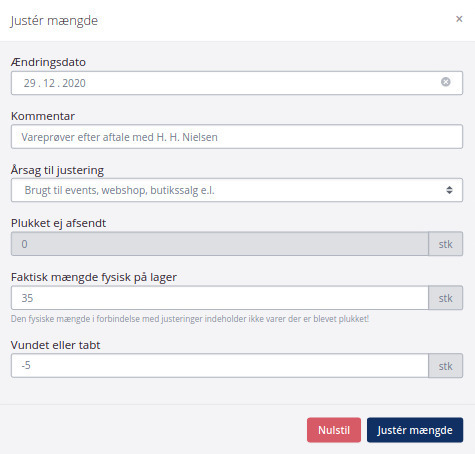Confirm with the blue Justér mængde button
475x454 pixels.
[415, 430]
